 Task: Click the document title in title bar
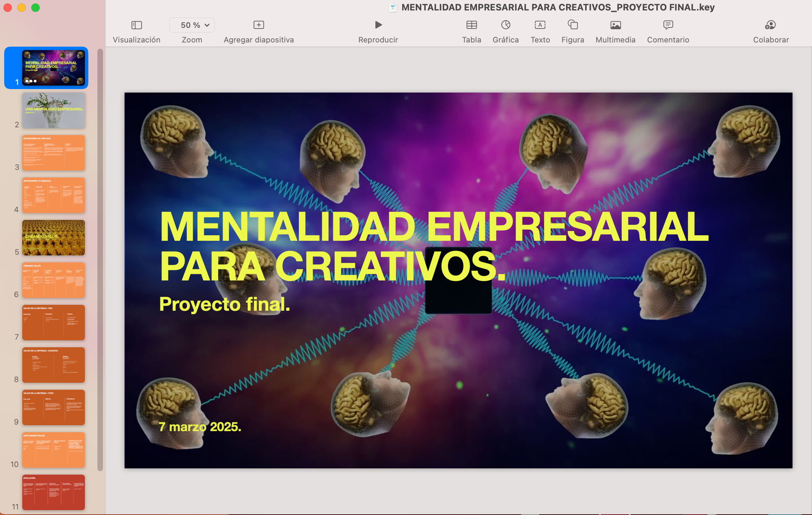click(x=558, y=7)
